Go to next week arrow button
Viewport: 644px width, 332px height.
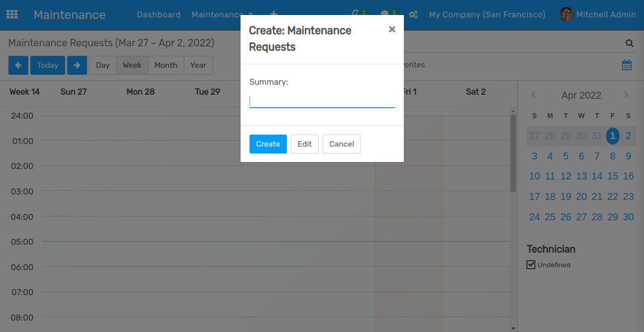click(x=77, y=65)
